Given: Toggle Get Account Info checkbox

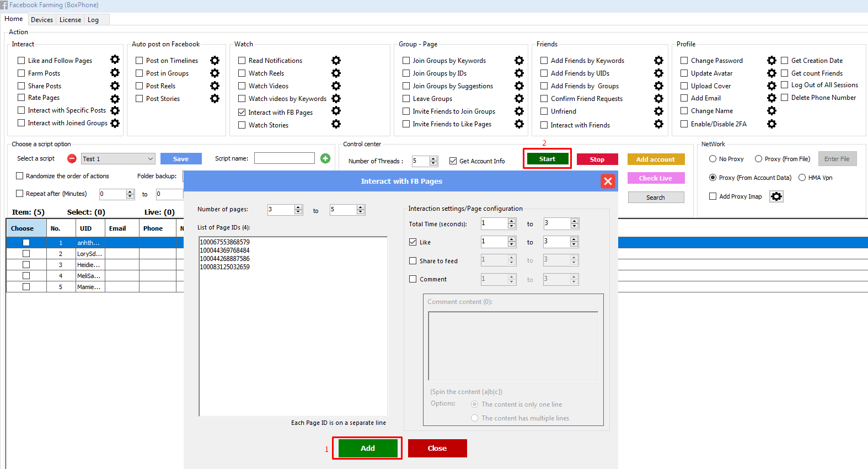Looking at the screenshot, I should coord(453,161).
